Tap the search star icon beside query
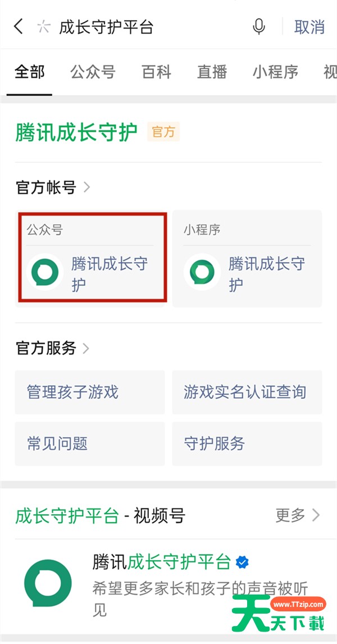The height and width of the screenshot is (644, 337). tap(43, 27)
